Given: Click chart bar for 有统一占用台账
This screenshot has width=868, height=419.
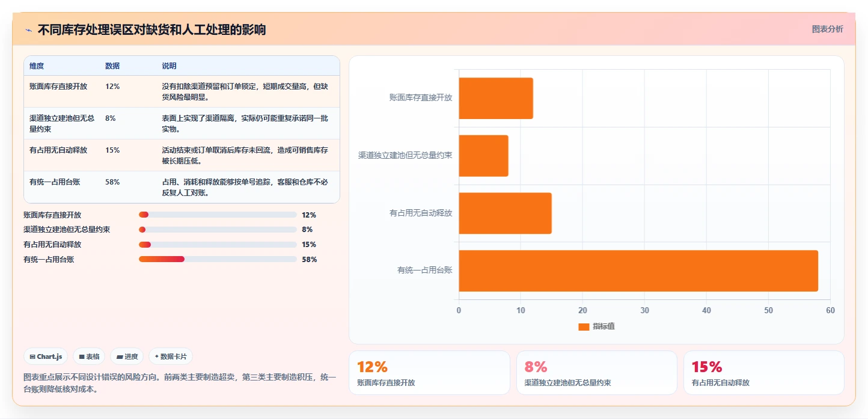Looking at the screenshot, I should click(x=638, y=271).
